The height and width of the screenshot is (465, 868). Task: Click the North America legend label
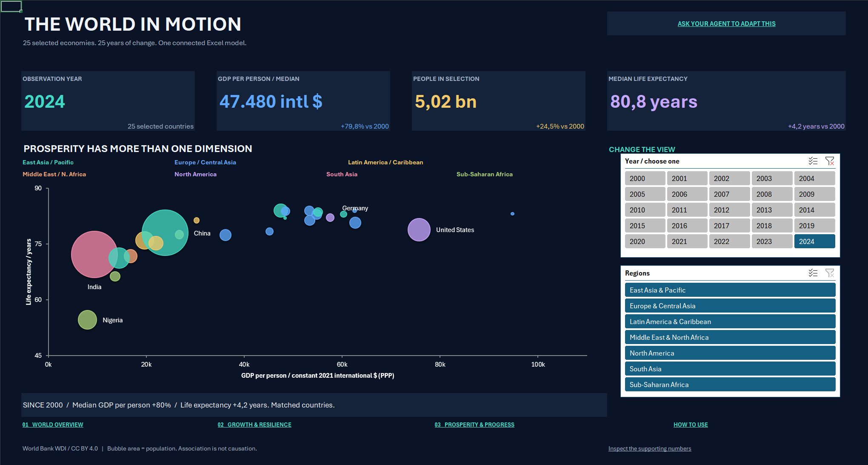(x=195, y=174)
